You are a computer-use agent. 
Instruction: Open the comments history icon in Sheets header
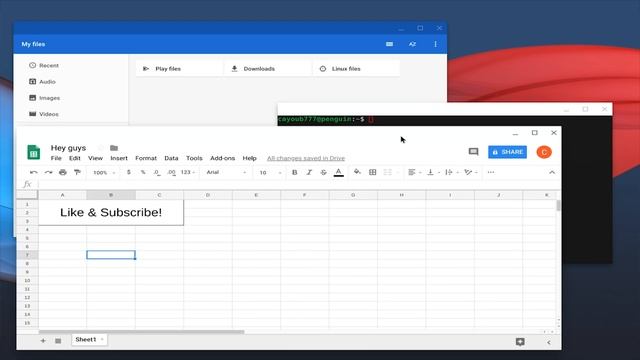click(x=473, y=152)
